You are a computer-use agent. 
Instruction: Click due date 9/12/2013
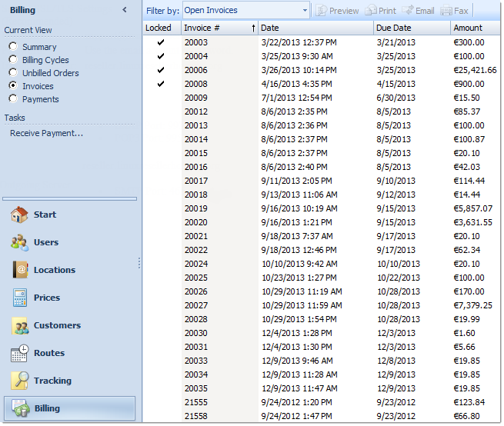(x=396, y=195)
